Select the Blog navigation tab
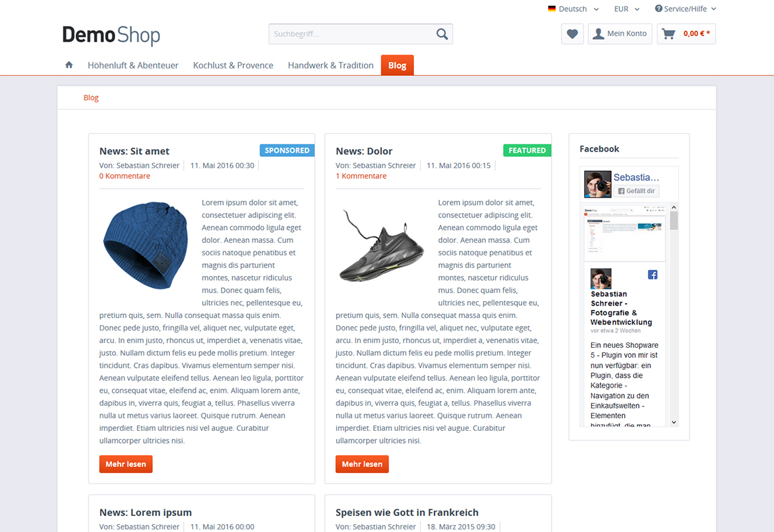Image resolution: width=774 pixels, height=532 pixels. pos(397,65)
